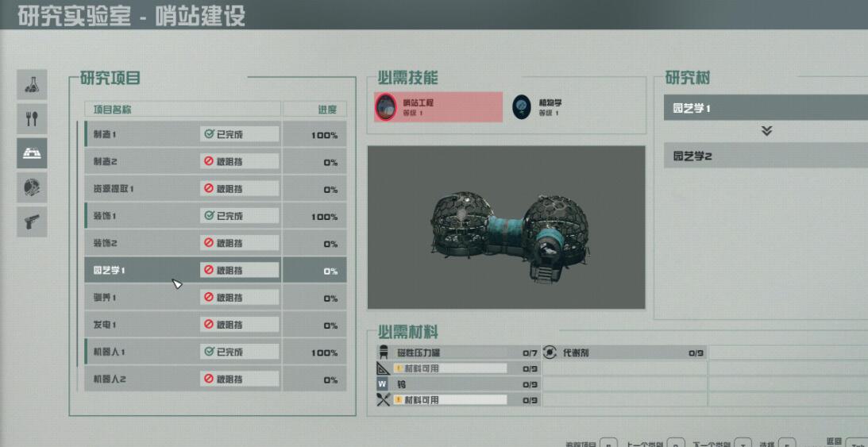Switch to the weaponry pistol category
Viewport: 868px width, 447px height.
pos(32,222)
